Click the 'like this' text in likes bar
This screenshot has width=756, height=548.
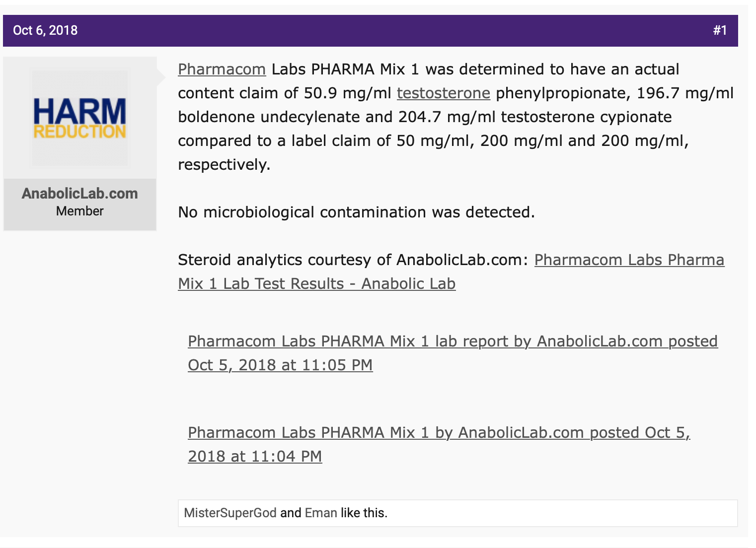click(x=364, y=513)
